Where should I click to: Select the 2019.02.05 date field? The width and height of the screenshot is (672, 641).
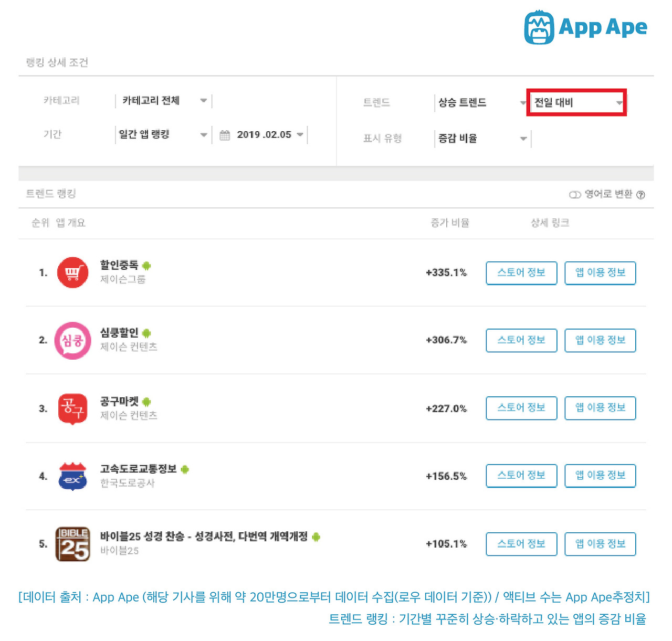click(x=262, y=135)
